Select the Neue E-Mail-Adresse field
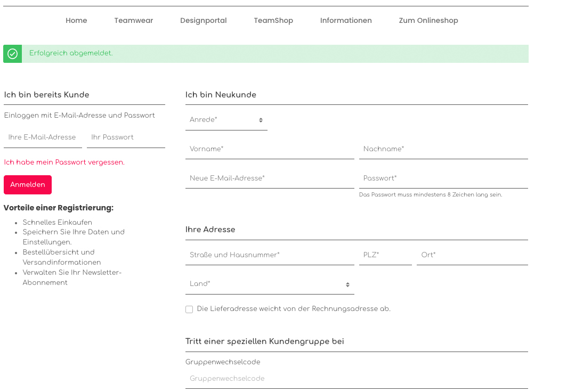Screen dimensions: 575x392 270,178
